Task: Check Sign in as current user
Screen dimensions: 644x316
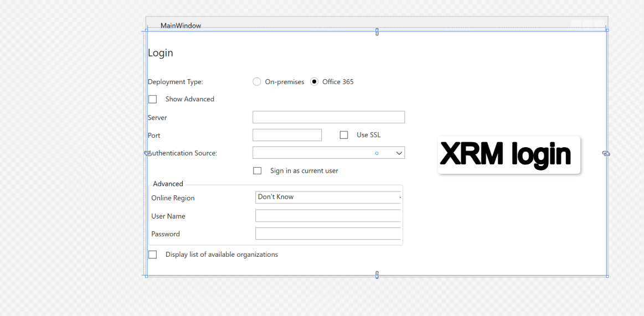Action: click(257, 171)
